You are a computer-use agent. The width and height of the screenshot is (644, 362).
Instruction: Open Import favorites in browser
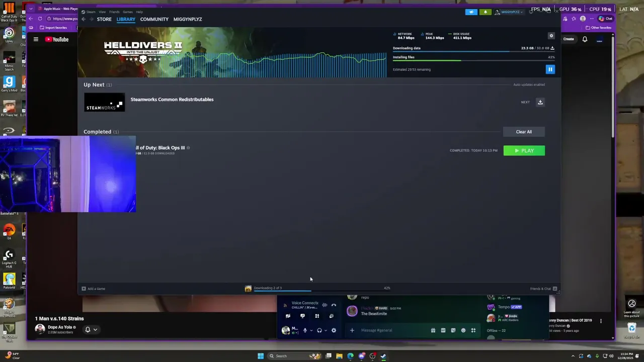pyautogui.click(x=53, y=28)
